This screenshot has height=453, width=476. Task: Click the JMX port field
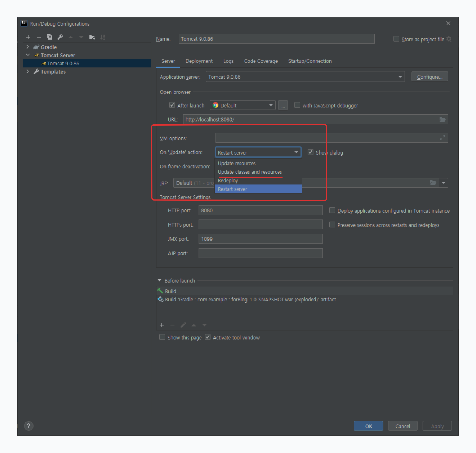tap(260, 239)
